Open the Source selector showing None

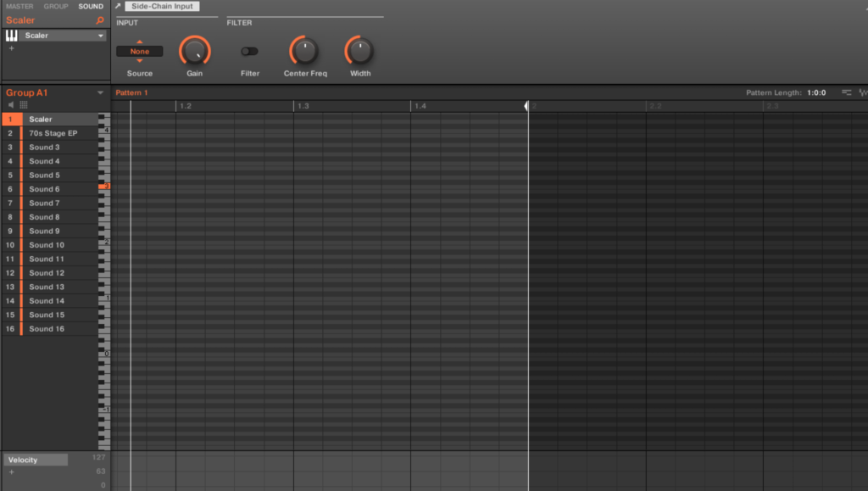[140, 52]
